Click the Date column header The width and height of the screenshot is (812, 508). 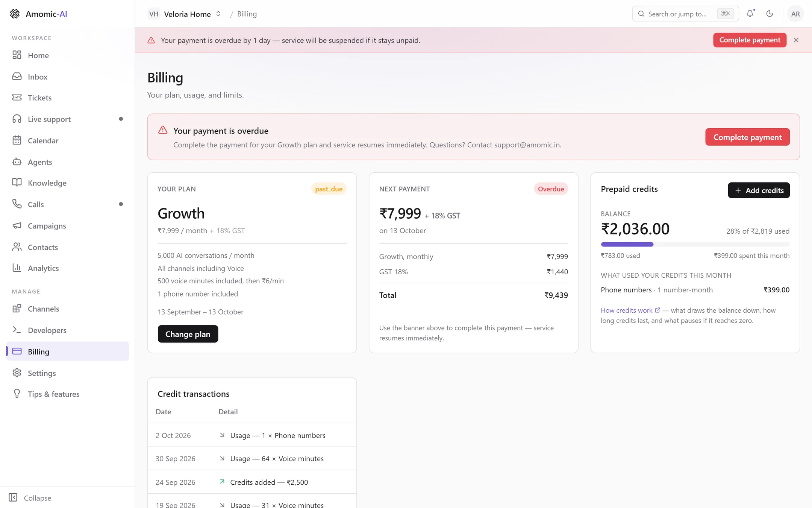[163, 412]
